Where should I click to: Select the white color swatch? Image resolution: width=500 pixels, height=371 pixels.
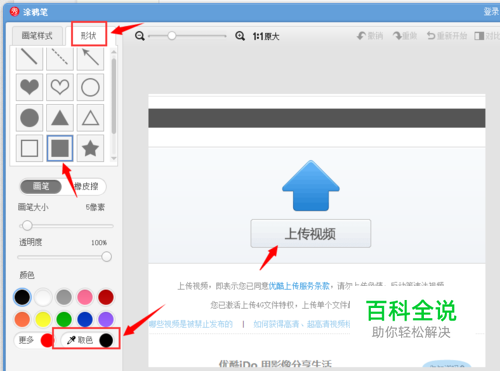43,297
